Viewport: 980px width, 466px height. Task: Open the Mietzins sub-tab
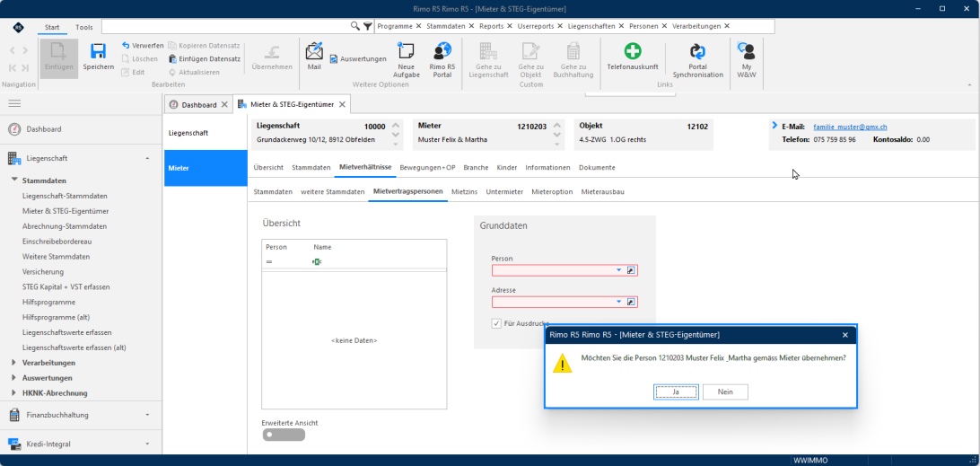(463, 192)
